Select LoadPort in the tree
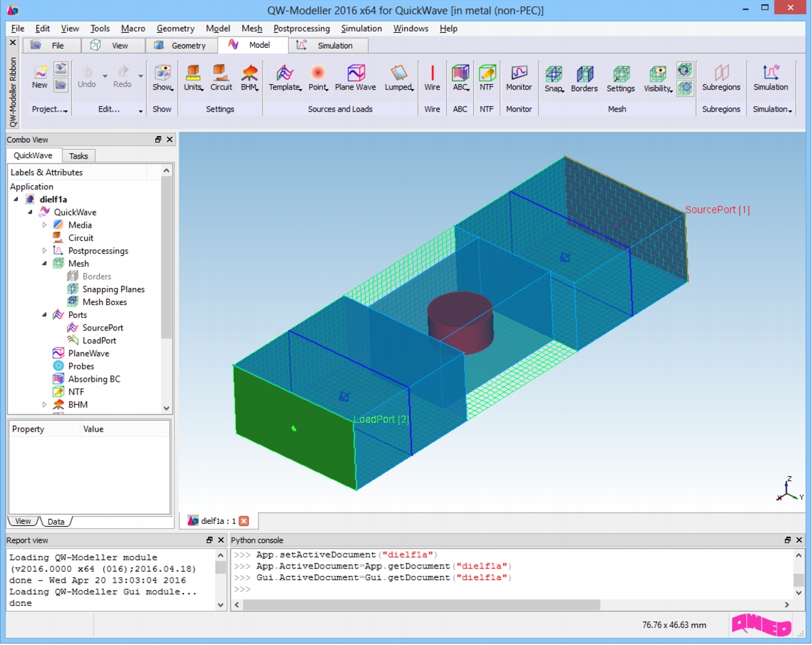812x645 pixels. pyautogui.click(x=92, y=341)
